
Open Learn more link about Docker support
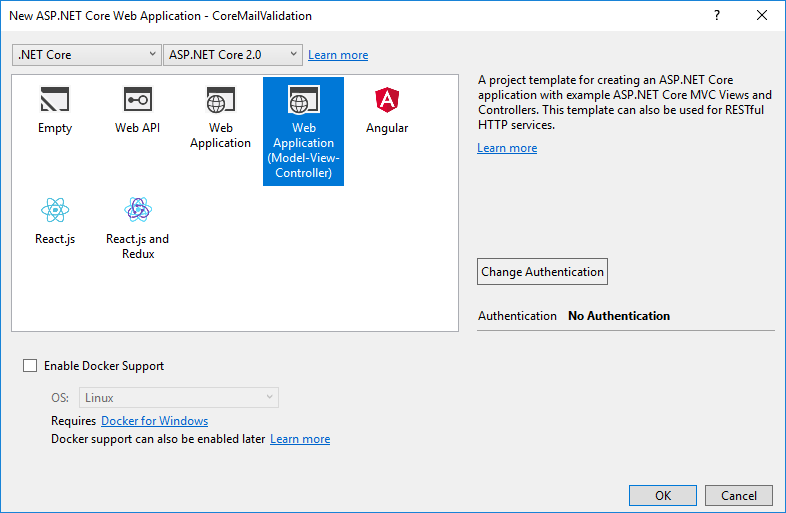[x=300, y=439]
